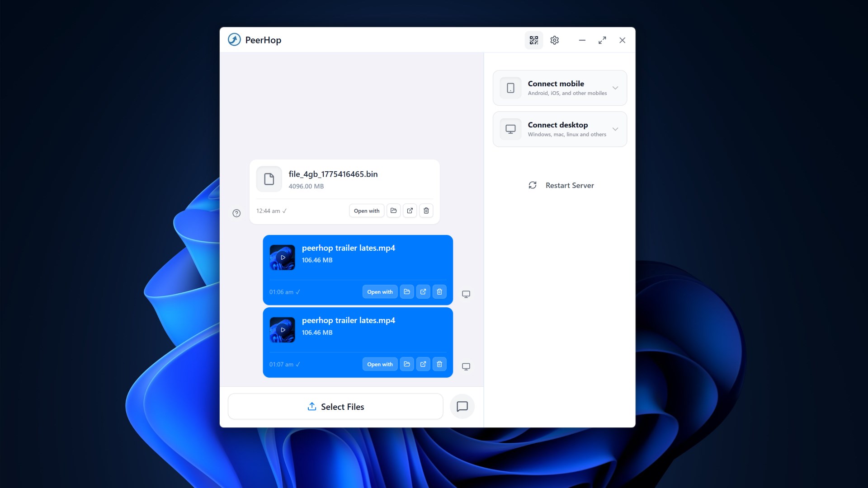Expand the Connect mobile section
The width and height of the screenshot is (868, 488).
click(560, 88)
